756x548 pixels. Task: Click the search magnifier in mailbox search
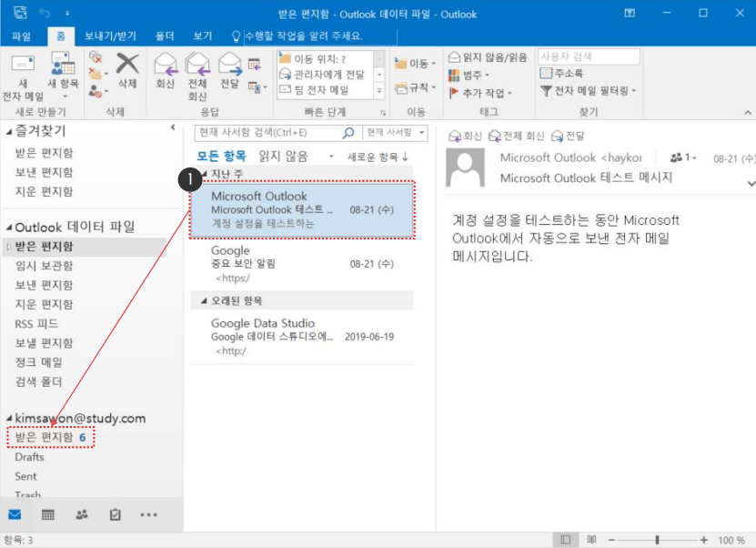pyautogui.click(x=348, y=133)
